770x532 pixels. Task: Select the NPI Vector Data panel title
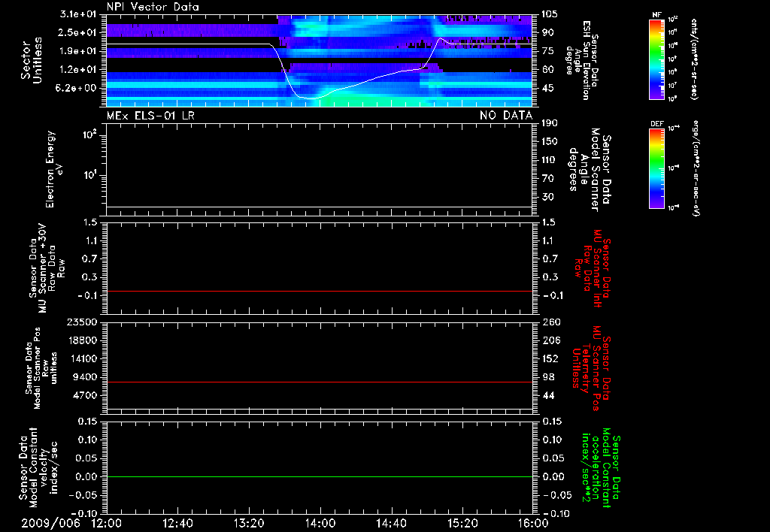click(152, 6)
